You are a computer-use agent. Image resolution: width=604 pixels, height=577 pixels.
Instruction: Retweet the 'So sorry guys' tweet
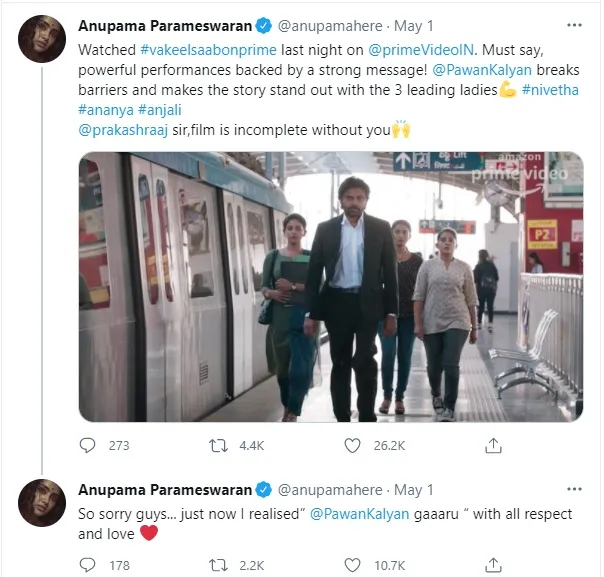(217, 565)
